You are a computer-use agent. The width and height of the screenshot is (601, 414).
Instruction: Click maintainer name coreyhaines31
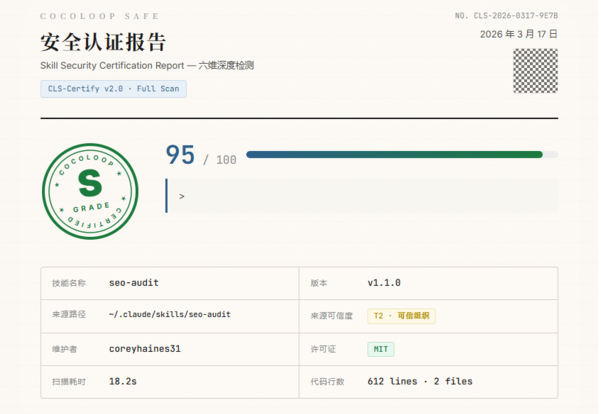coord(144,349)
